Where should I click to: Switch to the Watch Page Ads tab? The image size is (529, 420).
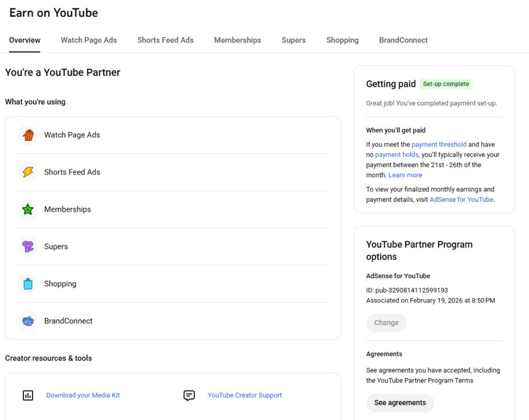coord(89,40)
